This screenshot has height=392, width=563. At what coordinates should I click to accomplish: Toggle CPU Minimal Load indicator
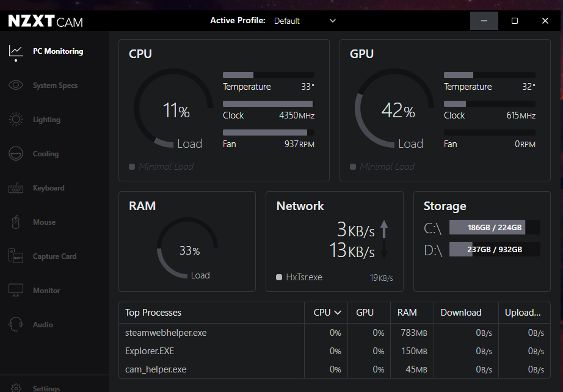132,167
